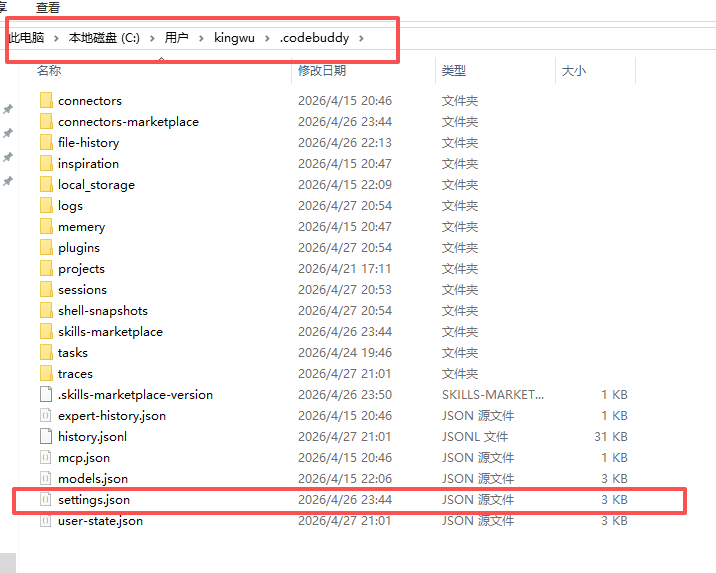Go to kingwu in the breadcrumb
The image size is (716, 573).
tap(234, 37)
